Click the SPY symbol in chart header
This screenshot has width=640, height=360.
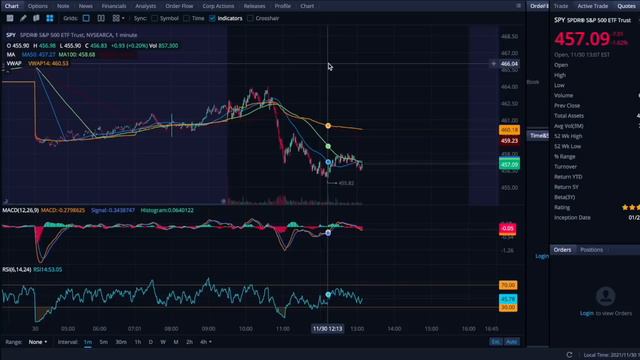[x=11, y=35]
